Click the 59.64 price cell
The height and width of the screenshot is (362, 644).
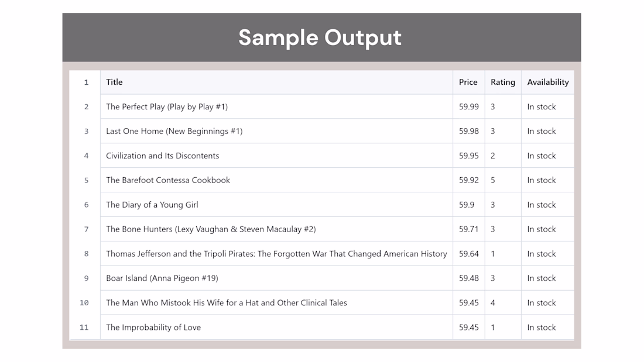point(468,254)
